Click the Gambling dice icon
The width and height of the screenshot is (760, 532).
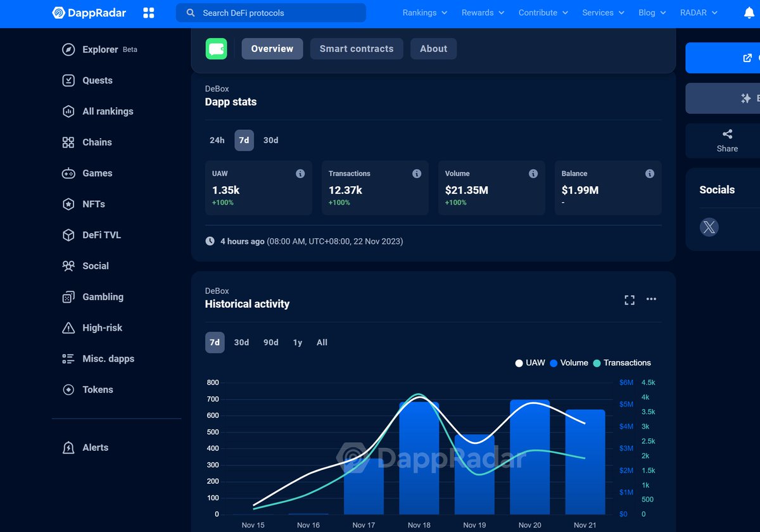pyautogui.click(x=68, y=297)
